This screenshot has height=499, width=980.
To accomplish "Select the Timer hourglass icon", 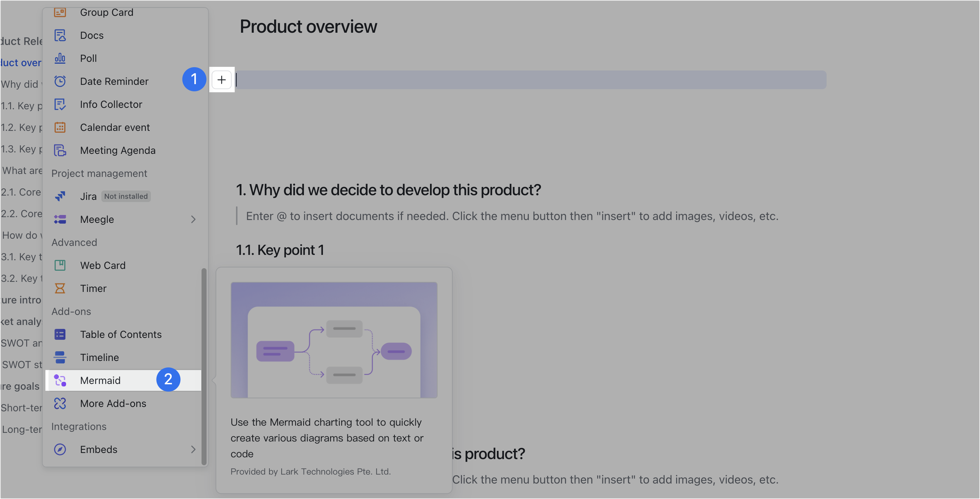I will point(60,288).
